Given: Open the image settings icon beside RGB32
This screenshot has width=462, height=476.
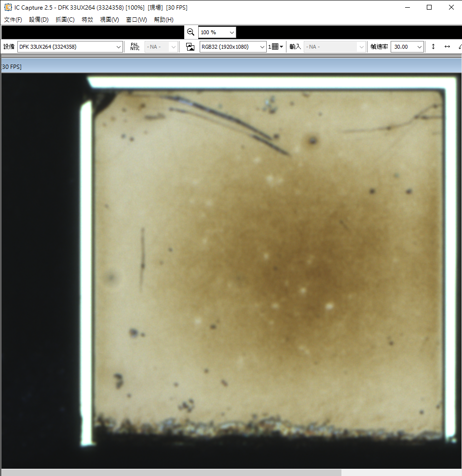Looking at the screenshot, I should [190, 47].
